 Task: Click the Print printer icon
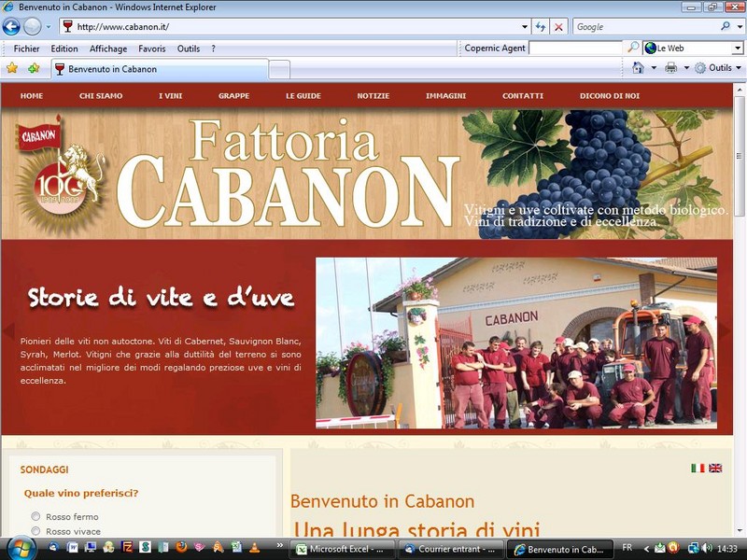(670, 67)
